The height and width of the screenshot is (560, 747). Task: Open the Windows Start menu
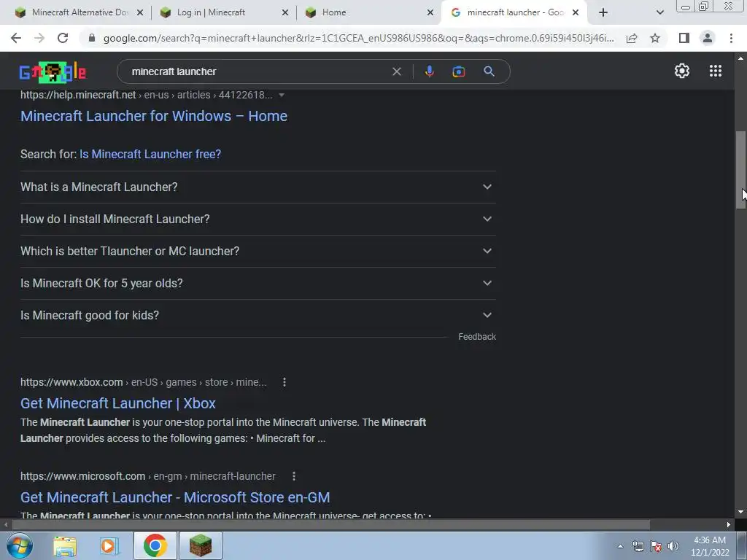(20, 545)
